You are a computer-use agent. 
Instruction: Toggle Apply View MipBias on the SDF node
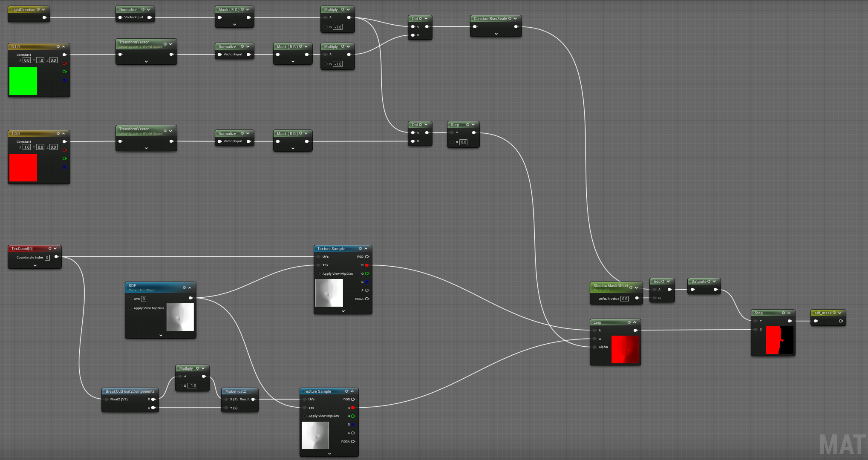[x=130, y=308]
